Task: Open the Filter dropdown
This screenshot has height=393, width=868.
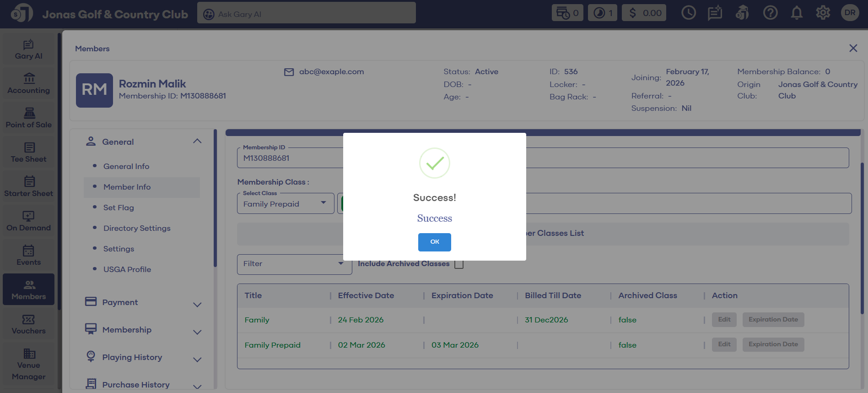Action: point(294,264)
